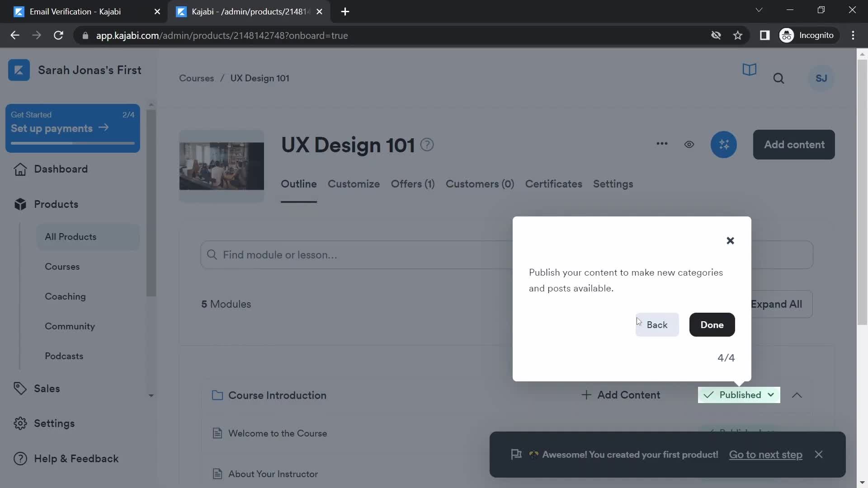This screenshot has width=868, height=488.
Task: Open a new browser tab
Action: [x=345, y=12]
